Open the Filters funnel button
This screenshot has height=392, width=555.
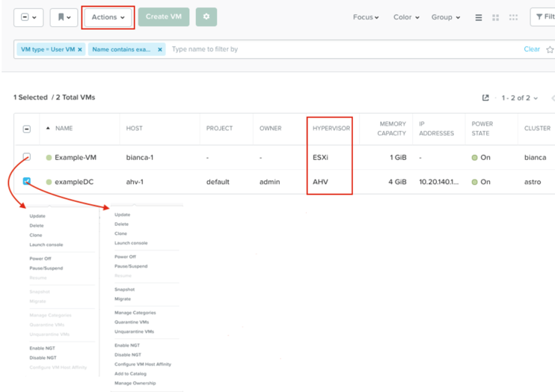pyautogui.click(x=543, y=16)
